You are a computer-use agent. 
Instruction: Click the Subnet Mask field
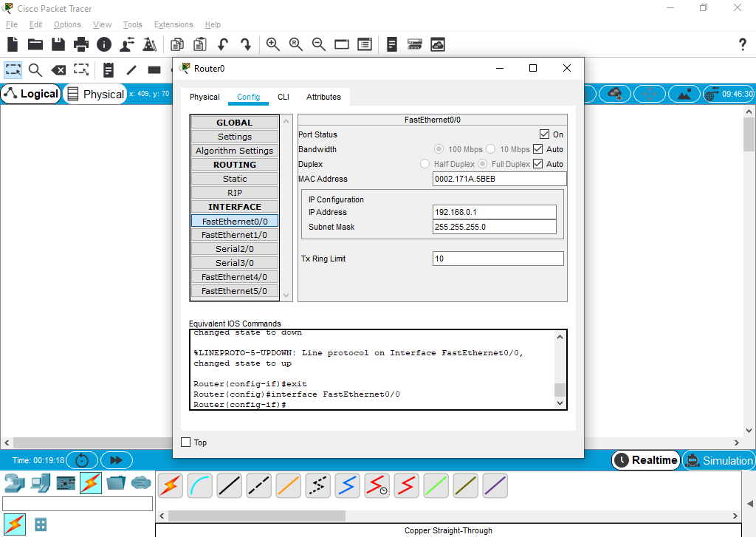494,227
